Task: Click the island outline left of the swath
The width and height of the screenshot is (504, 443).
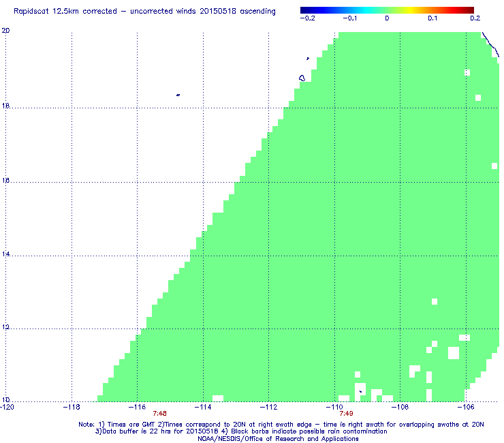Action: 302,78
